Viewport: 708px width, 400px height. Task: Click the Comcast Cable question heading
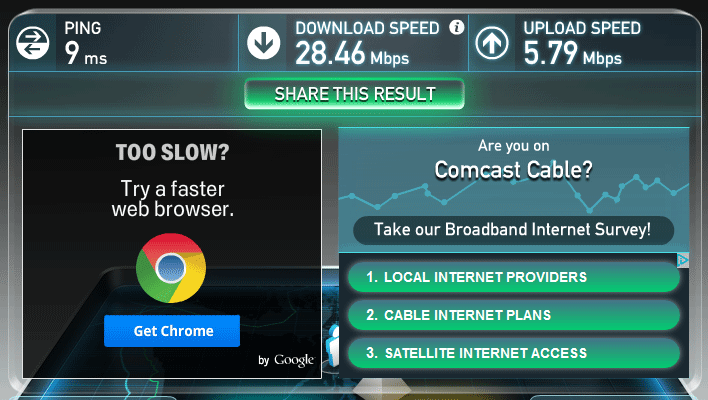point(513,170)
